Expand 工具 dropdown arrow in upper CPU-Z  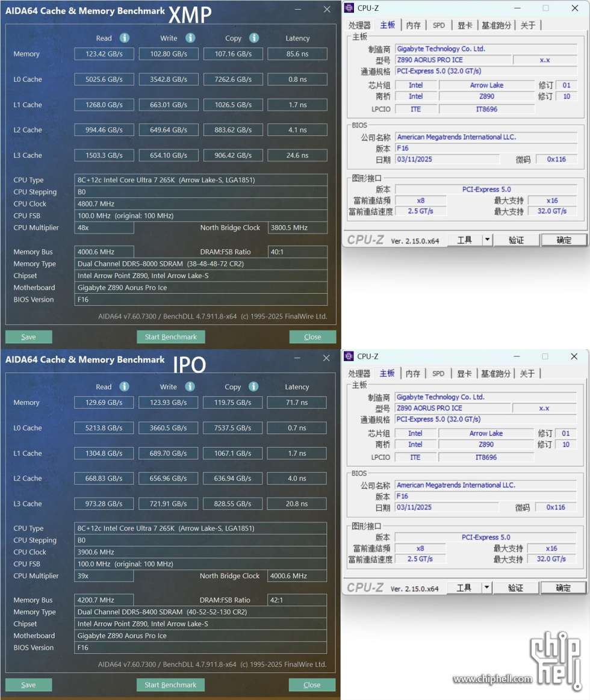point(487,240)
